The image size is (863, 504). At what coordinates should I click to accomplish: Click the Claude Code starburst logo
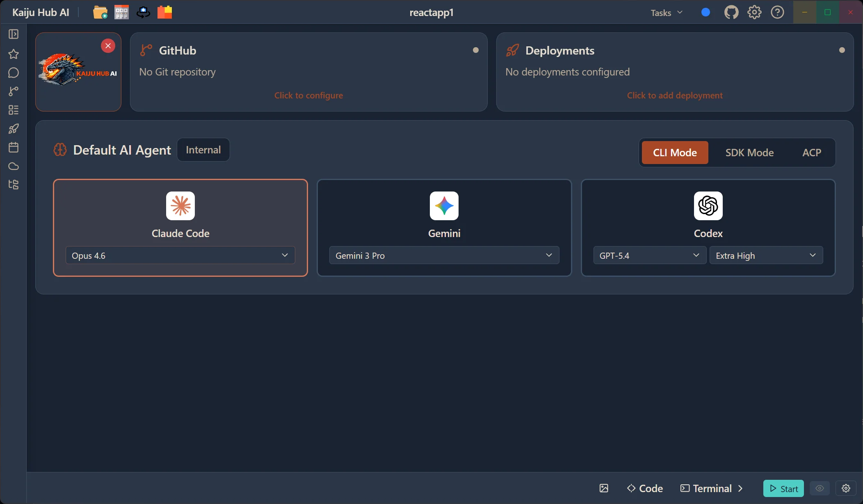pyautogui.click(x=180, y=206)
